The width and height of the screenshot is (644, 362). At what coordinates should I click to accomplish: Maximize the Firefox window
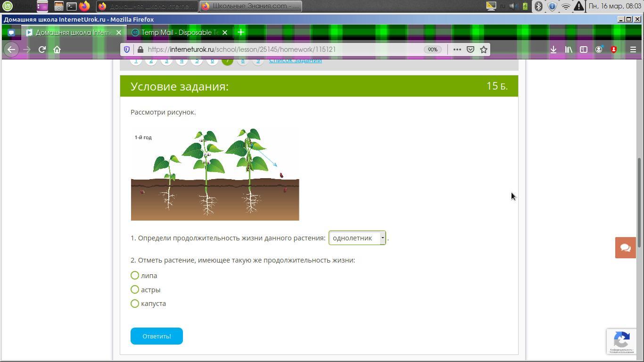click(629, 19)
